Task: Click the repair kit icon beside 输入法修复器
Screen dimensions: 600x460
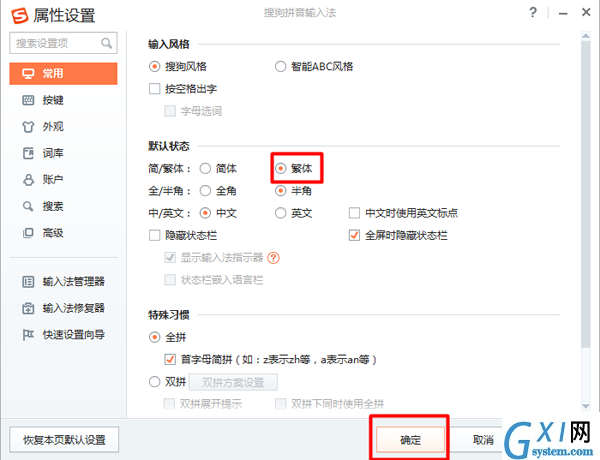Action: pyautogui.click(x=28, y=308)
